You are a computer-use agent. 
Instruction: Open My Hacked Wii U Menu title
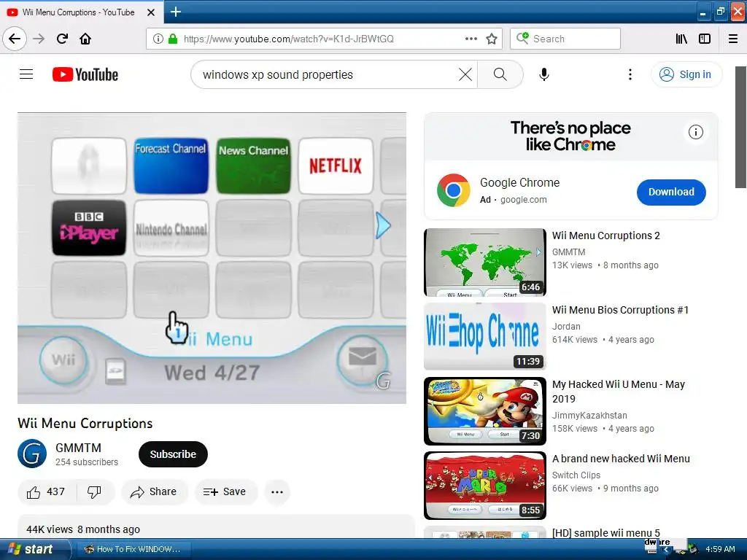[x=619, y=392]
